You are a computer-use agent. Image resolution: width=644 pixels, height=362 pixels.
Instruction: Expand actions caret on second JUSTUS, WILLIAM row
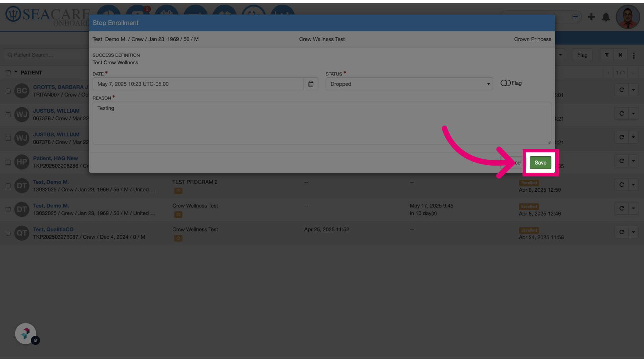633,137
